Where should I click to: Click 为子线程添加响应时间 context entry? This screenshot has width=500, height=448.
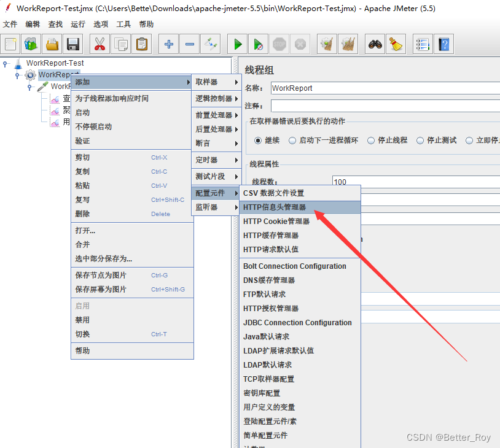click(132, 99)
